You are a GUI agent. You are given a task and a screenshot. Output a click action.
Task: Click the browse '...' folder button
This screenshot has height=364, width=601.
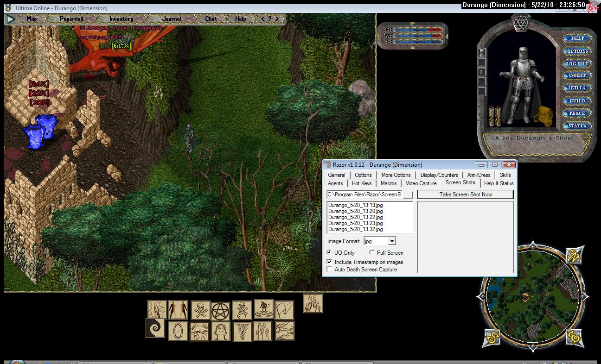(x=408, y=195)
